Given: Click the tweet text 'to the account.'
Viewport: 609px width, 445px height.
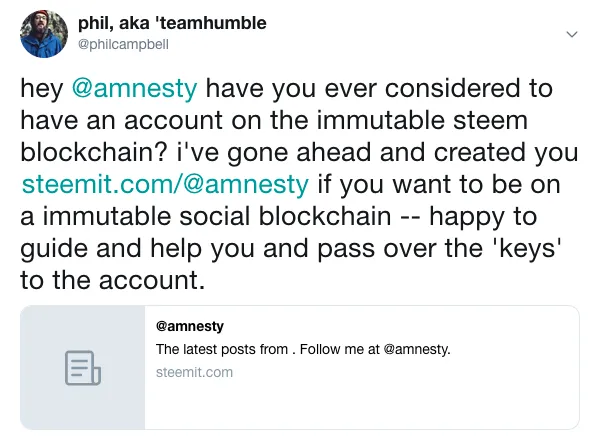Looking at the screenshot, I should coord(112,280).
